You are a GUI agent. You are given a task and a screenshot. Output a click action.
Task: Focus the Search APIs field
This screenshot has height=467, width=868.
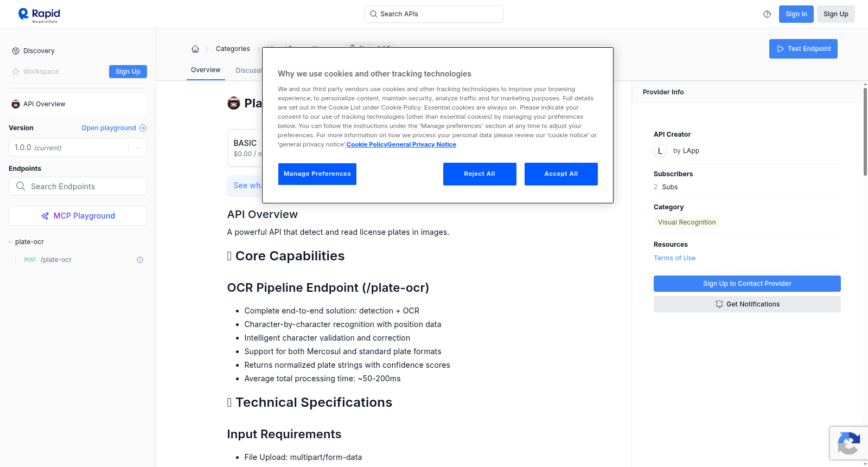434,14
